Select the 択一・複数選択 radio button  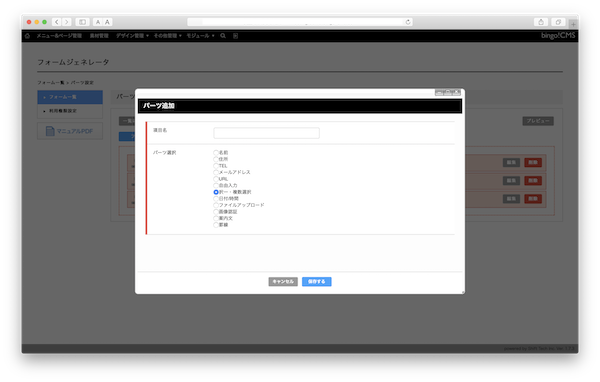click(x=216, y=192)
